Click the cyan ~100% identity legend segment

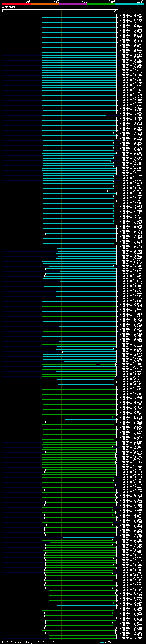point(130,4)
